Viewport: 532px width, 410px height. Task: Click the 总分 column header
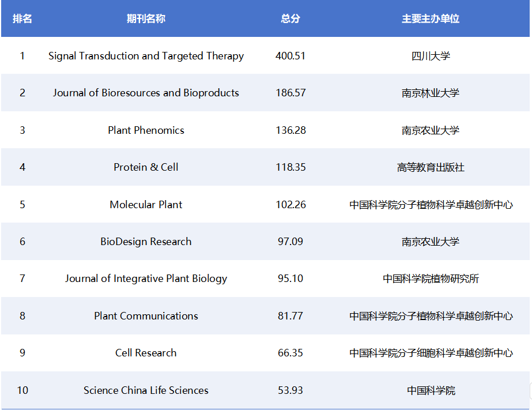290,18
